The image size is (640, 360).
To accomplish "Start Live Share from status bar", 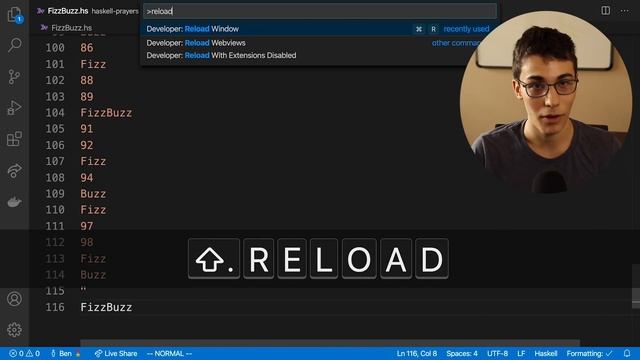I will [116, 353].
